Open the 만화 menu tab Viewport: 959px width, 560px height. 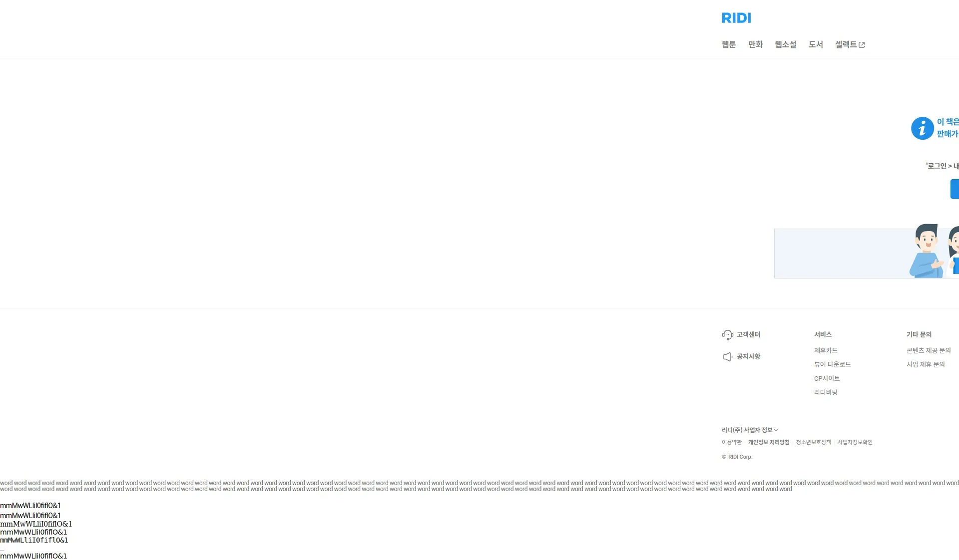pos(755,44)
